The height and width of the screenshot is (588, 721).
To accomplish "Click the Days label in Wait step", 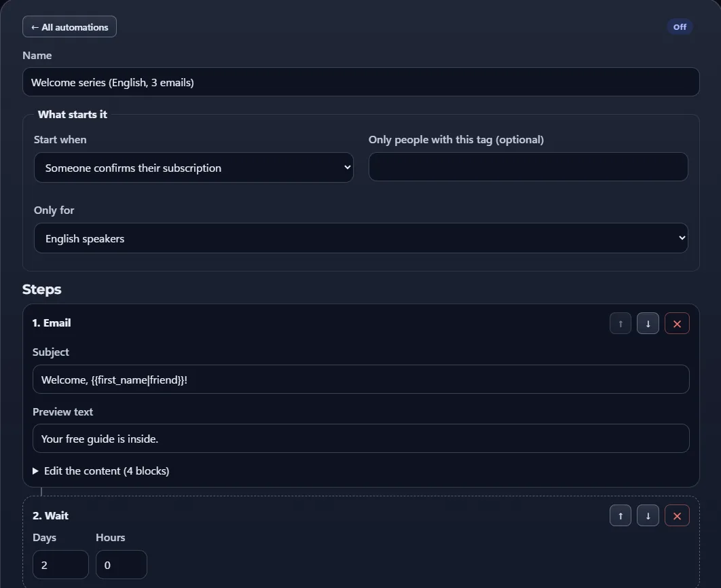I will (x=45, y=538).
